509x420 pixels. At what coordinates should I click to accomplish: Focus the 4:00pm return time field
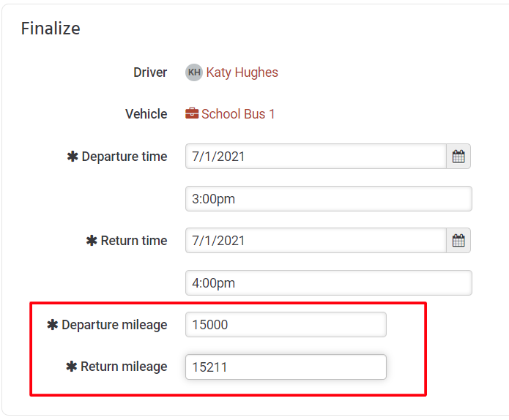coord(329,283)
